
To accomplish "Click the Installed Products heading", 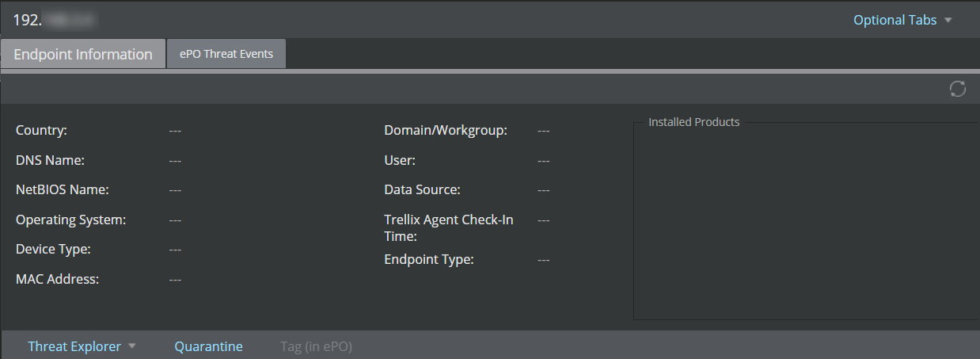I will [x=693, y=122].
